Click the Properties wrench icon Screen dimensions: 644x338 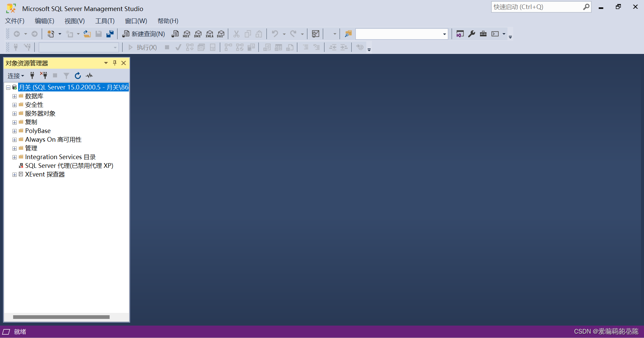[x=472, y=34]
